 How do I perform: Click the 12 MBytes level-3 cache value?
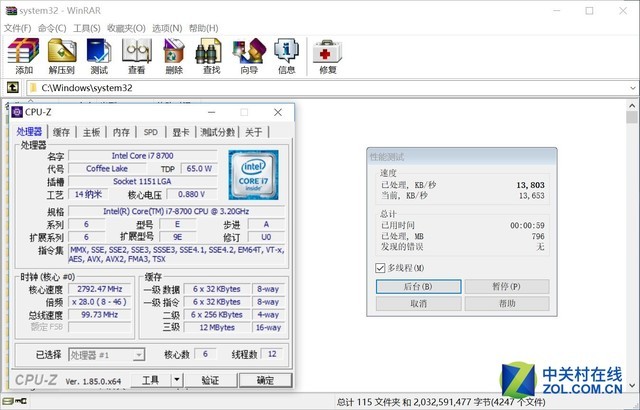[217, 328]
